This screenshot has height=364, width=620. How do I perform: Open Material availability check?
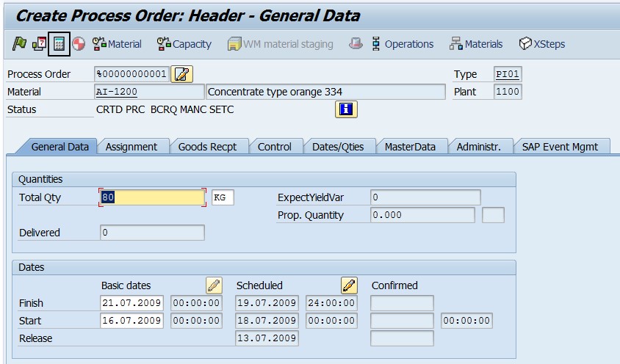tap(117, 44)
